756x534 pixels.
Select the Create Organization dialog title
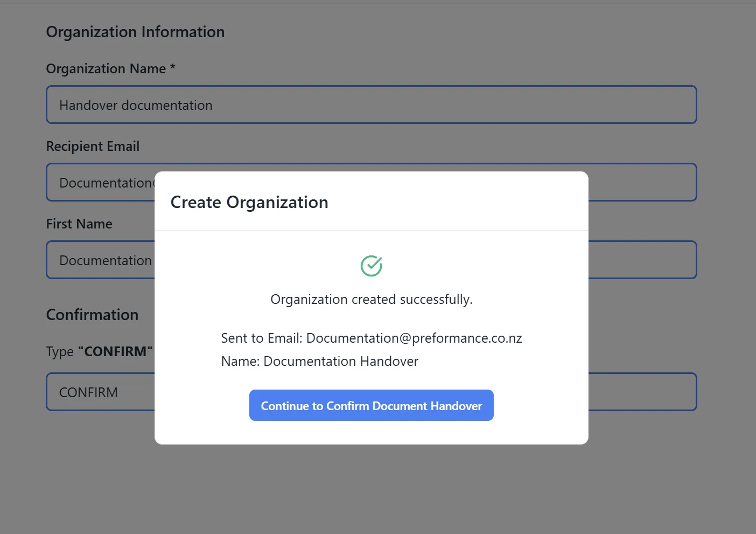pos(249,202)
